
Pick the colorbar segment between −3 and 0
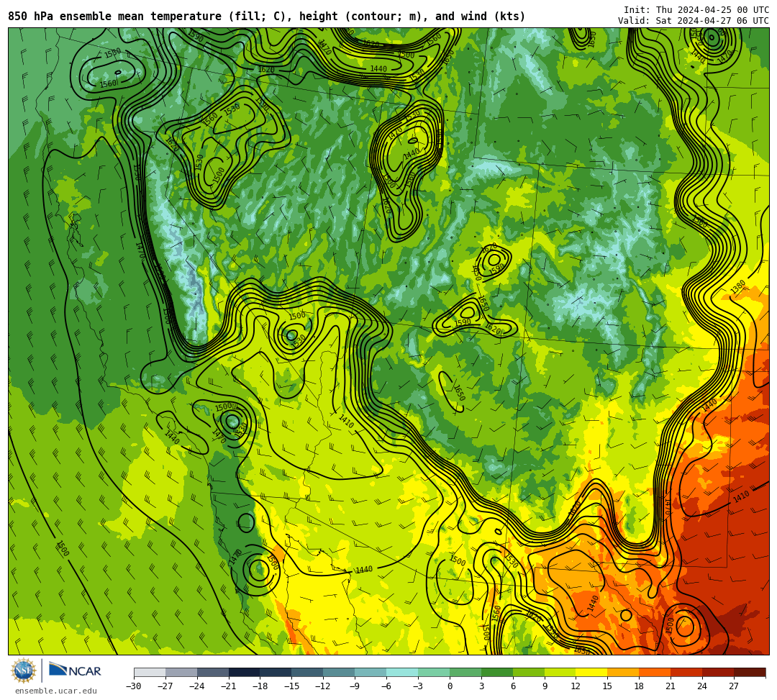pyautogui.click(x=434, y=672)
